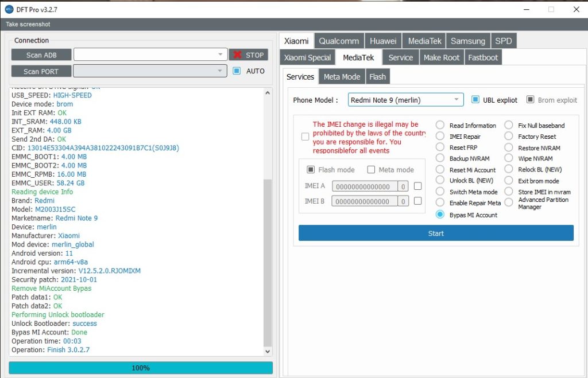The width and height of the screenshot is (588, 378).
Task: Select Reset FRP radio option
Action: (440, 147)
